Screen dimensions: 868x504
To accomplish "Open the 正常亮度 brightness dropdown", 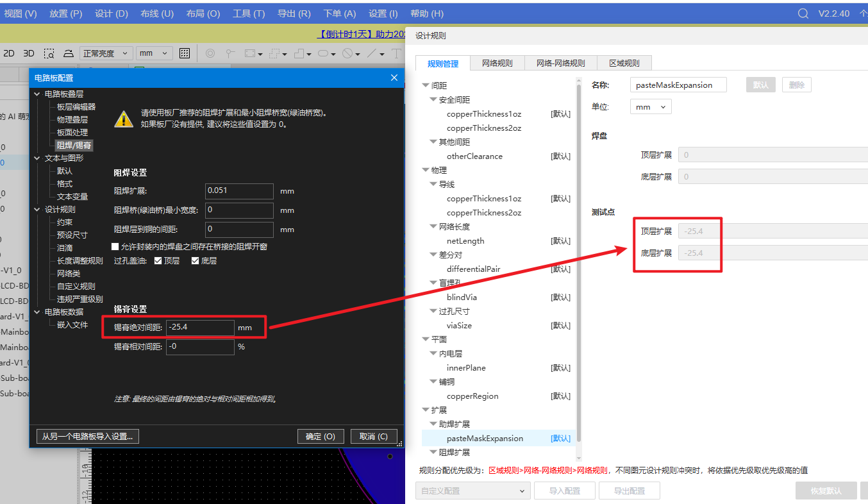I will click(106, 54).
